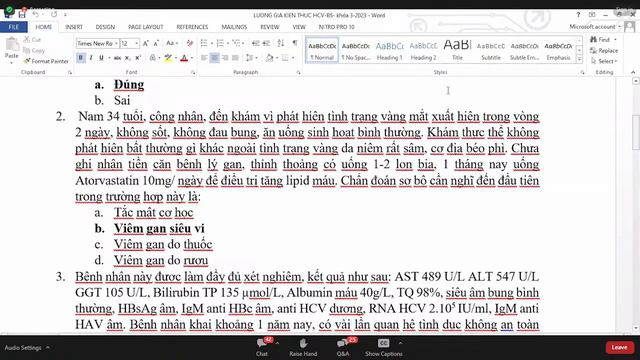640x360 pixels.
Task: Increase paragraph indent
Action: click(267, 43)
